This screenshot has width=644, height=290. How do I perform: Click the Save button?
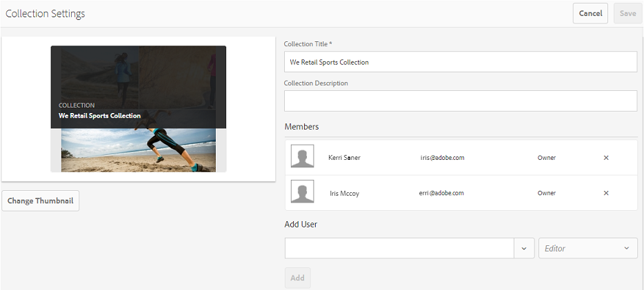tap(627, 14)
